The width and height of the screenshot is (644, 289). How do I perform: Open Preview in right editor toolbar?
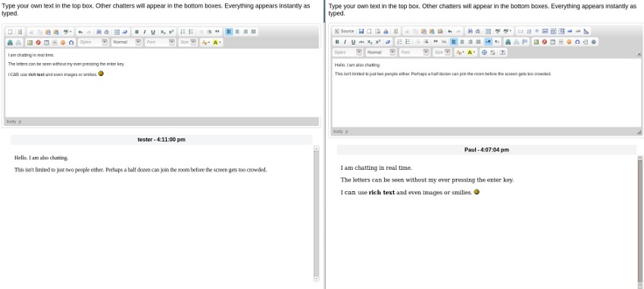click(x=377, y=31)
